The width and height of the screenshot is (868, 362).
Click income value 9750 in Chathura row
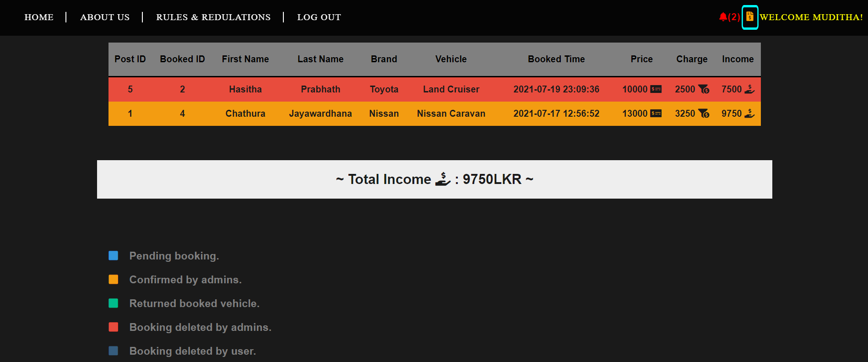tap(732, 113)
